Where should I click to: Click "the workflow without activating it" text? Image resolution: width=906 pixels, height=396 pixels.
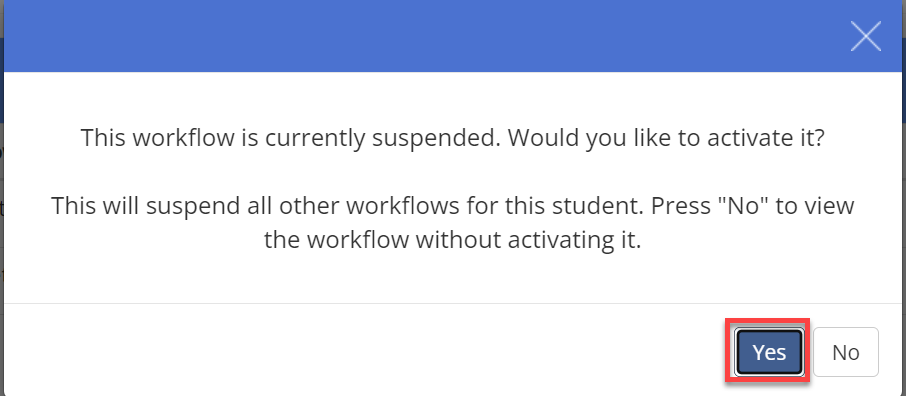pos(452,240)
